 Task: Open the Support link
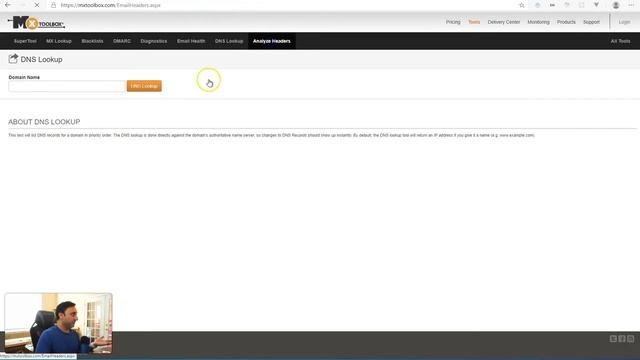[x=591, y=22]
